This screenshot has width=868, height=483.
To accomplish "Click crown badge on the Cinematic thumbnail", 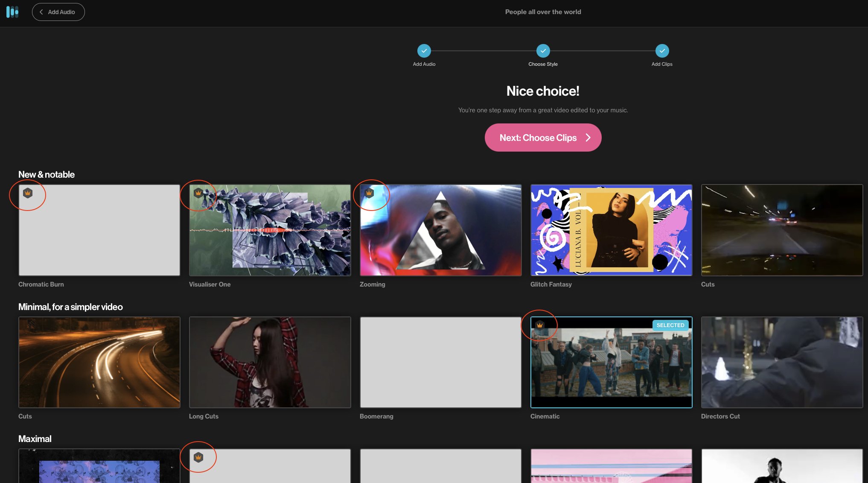I will click(540, 325).
